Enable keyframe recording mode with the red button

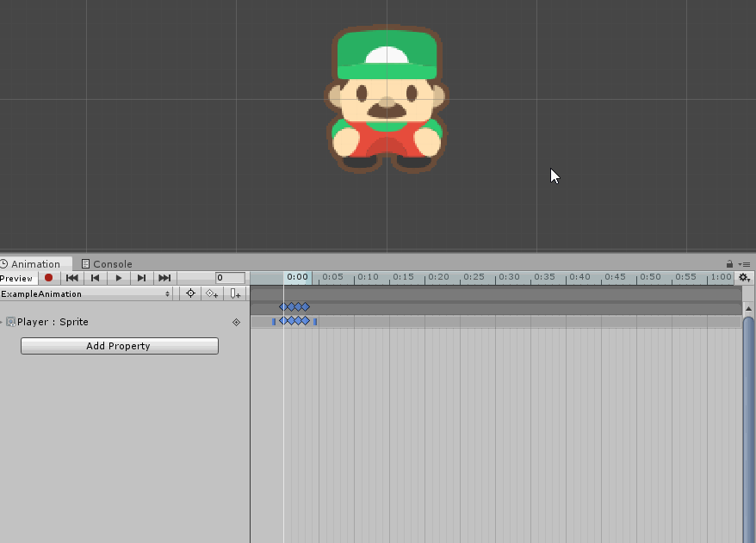[x=49, y=278]
